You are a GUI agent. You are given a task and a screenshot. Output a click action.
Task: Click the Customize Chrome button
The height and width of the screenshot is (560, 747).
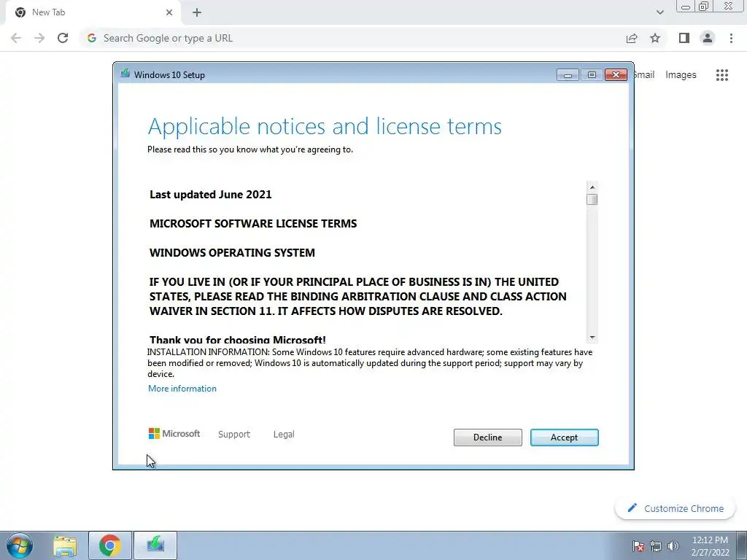(x=676, y=508)
